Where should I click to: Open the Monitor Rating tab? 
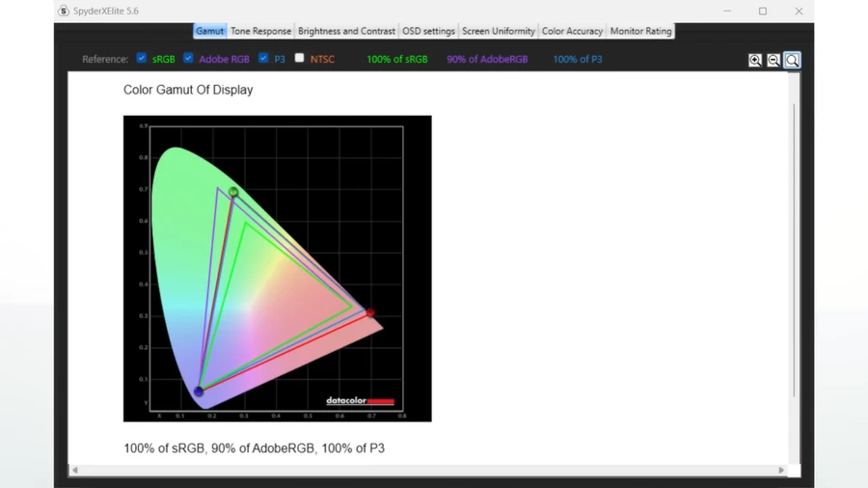pos(640,31)
